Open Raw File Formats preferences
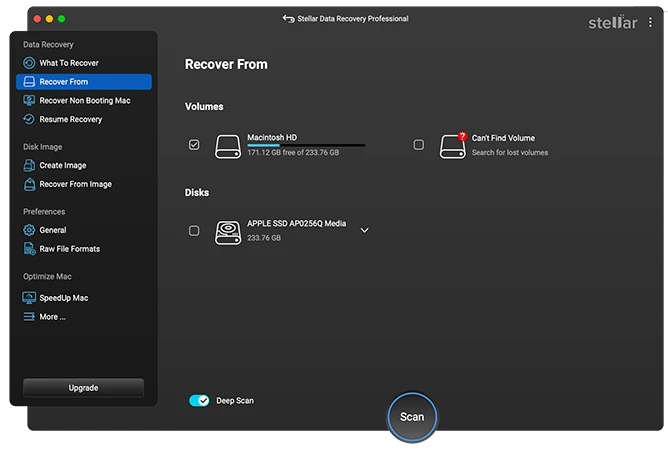The width and height of the screenshot is (668, 456). (84, 249)
